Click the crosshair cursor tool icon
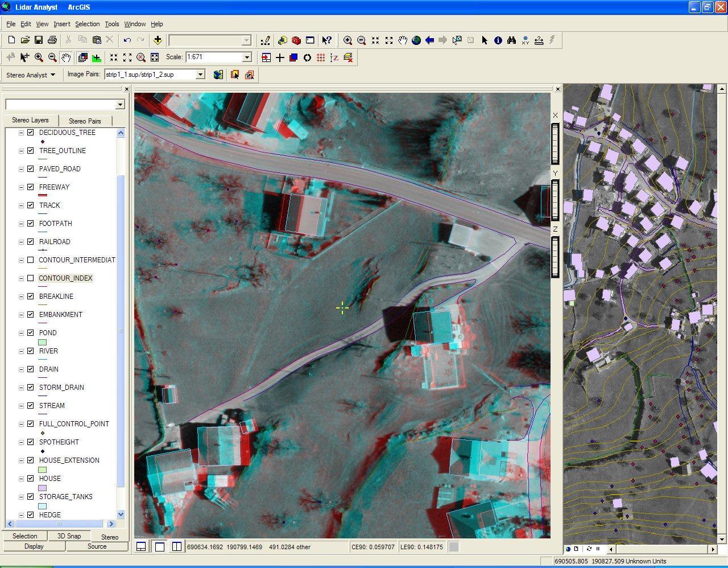The image size is (728, 568). [x=280, y=57]
